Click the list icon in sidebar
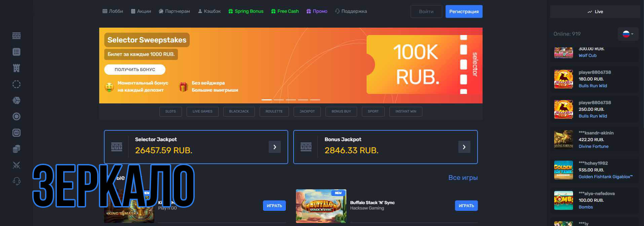Screen dimensions: 644x226 coord(16,52)
